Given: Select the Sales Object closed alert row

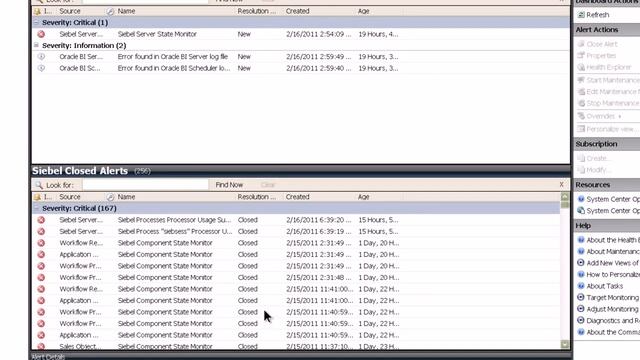Looking at the screenshot, I should pos(296,347).
